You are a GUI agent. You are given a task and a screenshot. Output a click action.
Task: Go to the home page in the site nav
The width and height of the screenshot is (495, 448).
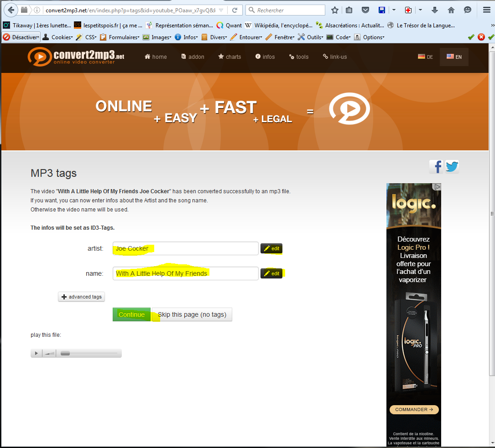pyautogui.click(x=156, y=57)
